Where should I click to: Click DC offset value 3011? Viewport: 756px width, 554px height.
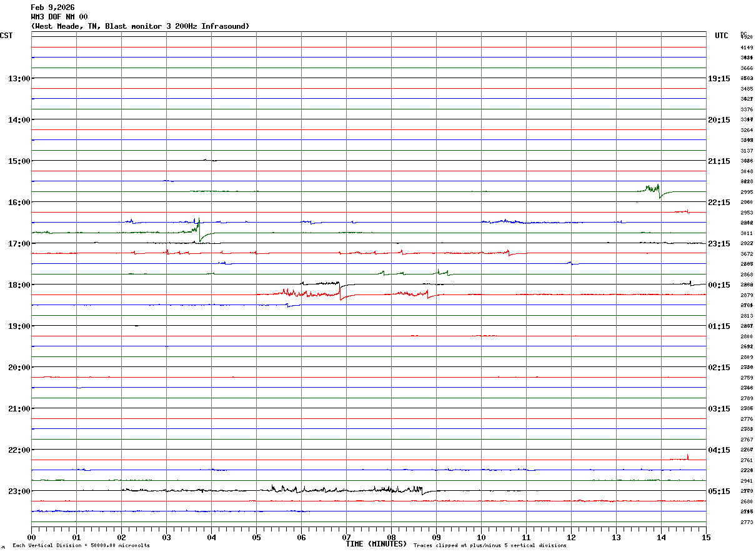[x=747, y=233]
